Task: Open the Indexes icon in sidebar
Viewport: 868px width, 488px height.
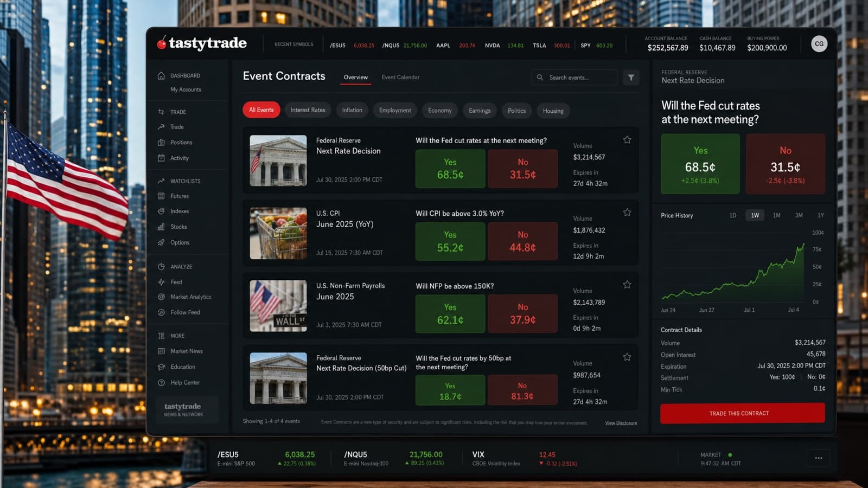Action: (161, 211)
